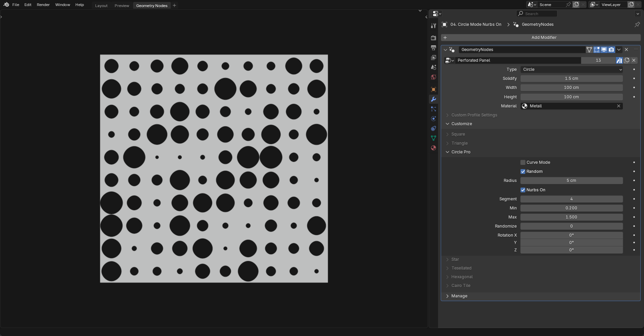Collapse the Circle Pro section

pos(461,152)
